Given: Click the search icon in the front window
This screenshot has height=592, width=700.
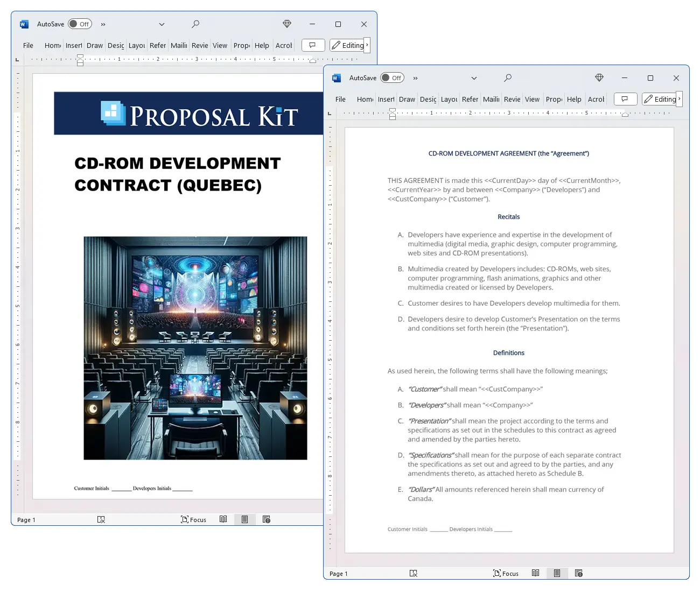Looking at the screenshot, I should click(507, 78).
